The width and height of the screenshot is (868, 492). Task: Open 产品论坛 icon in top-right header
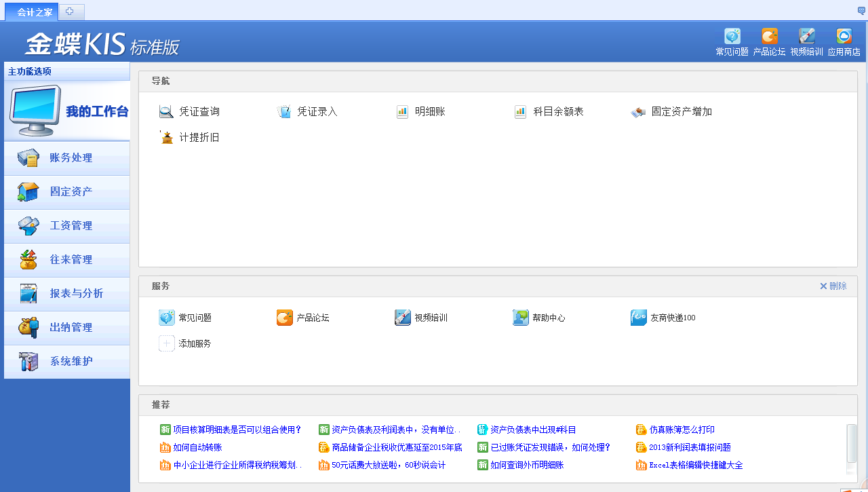pos(770,36)
